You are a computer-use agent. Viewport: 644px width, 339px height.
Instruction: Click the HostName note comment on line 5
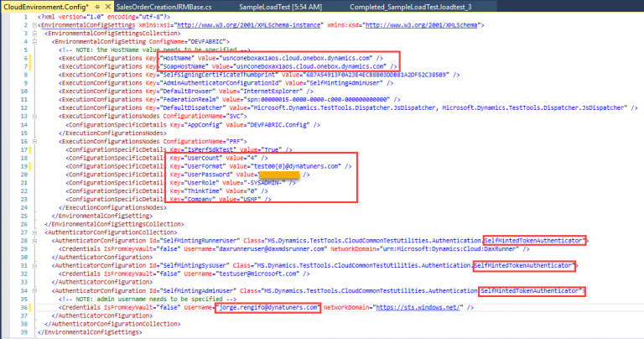[x=154, y=50]
